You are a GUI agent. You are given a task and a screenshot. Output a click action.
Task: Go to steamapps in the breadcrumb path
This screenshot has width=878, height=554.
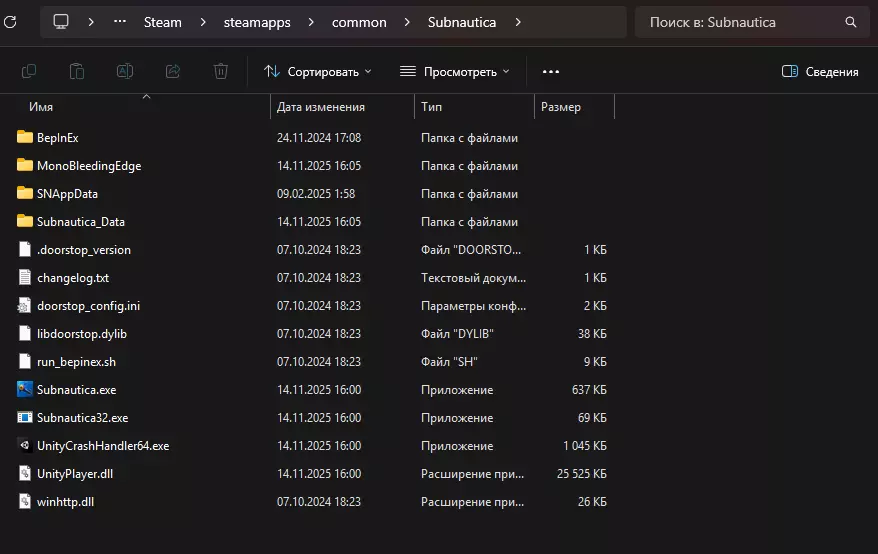pos(257,22)
